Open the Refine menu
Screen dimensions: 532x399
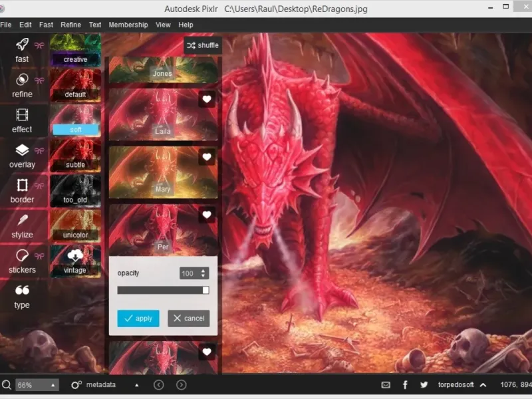[71, 25]
